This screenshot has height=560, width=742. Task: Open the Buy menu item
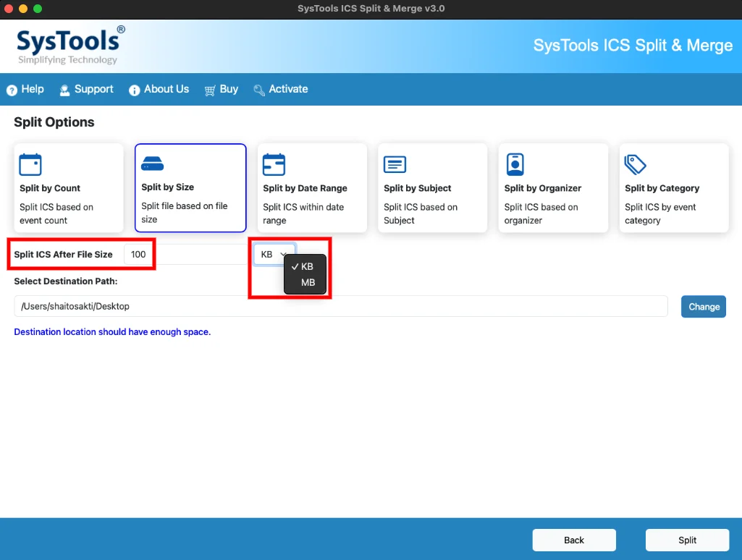tap(229, 89)
